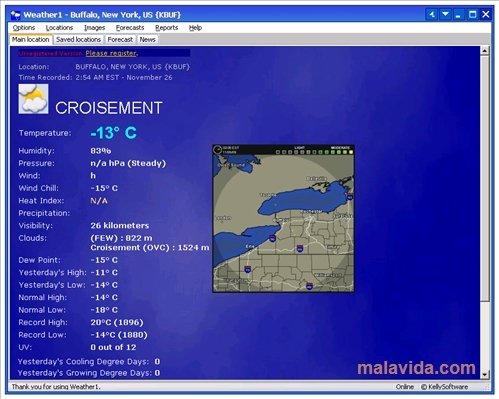Viewport: 499px width, 399px height.
Task: Click the down-arrow title bar button
Action: (445, 15)
